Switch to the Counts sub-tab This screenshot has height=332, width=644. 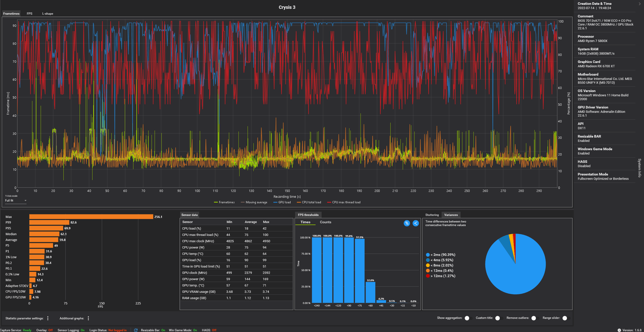[x=325, y=222]
